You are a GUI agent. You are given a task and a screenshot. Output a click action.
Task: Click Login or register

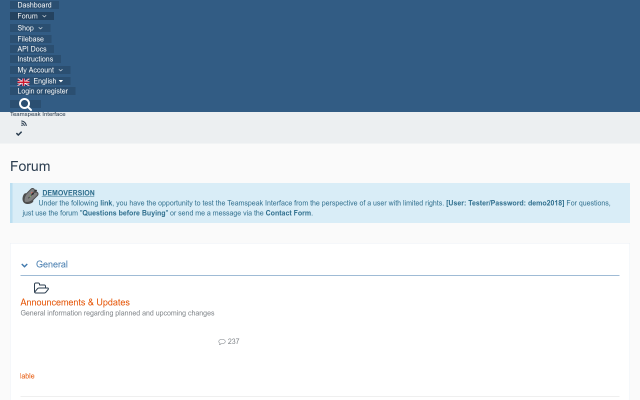[43, 91]
